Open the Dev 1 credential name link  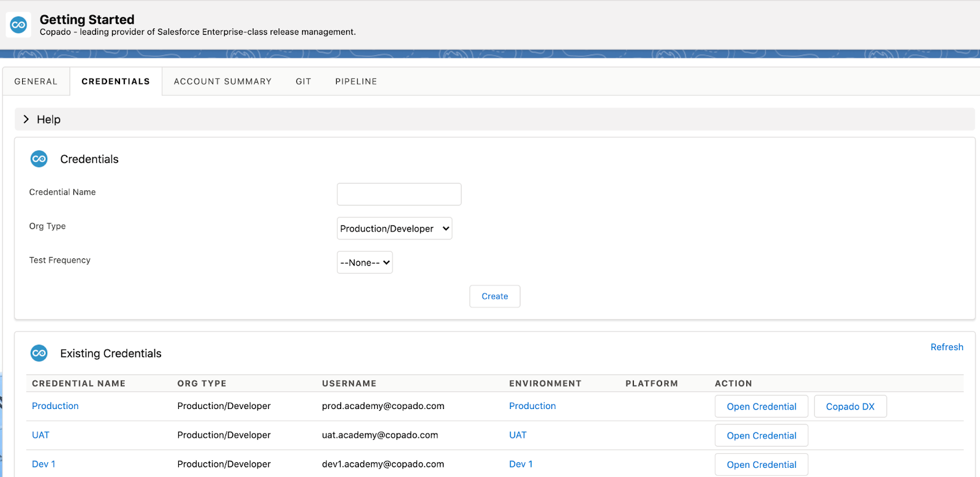coord(43,464)
